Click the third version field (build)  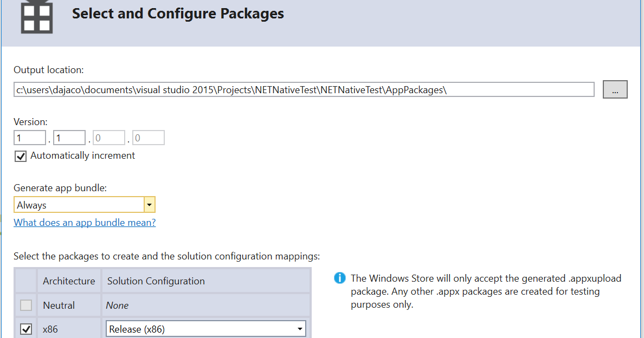[x=109, y=138]
